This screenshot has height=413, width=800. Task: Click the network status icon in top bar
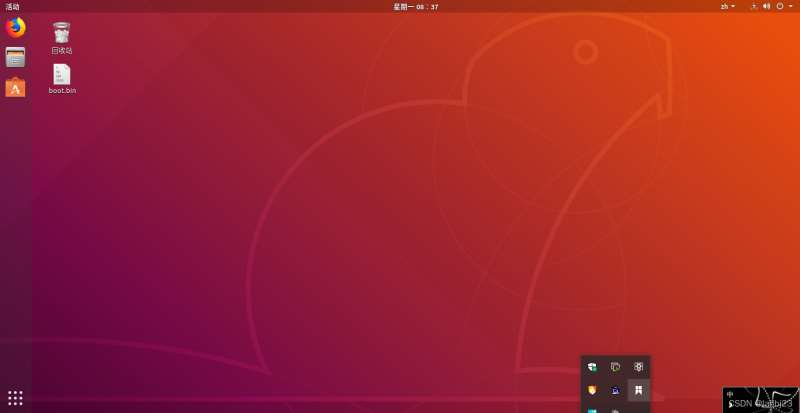(754, 7)
